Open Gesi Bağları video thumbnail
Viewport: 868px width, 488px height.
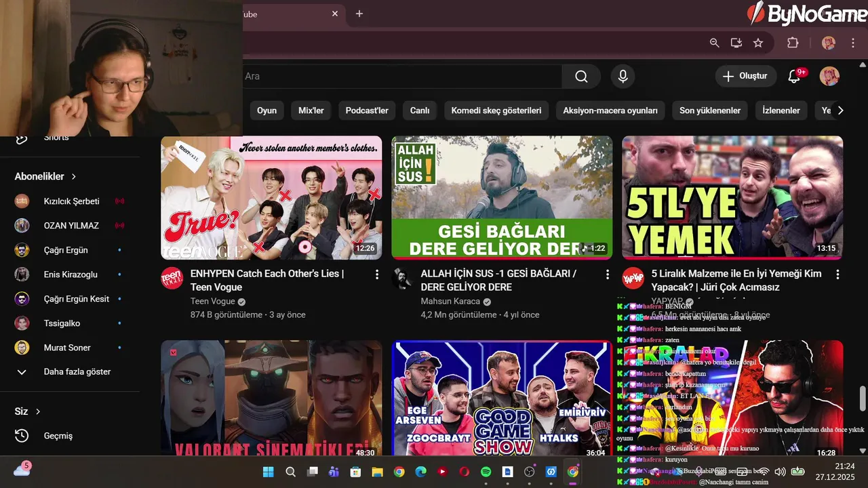pyautogui.click(x=502, y=198)
